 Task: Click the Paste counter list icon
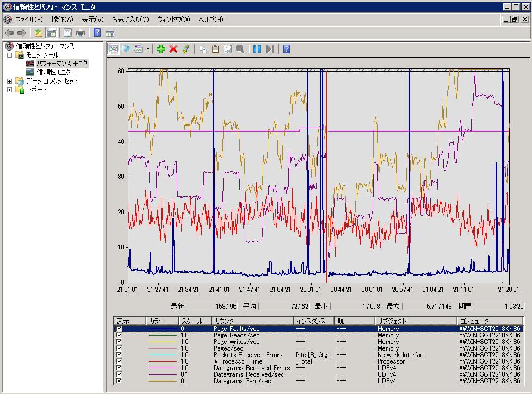pos(215,49)
